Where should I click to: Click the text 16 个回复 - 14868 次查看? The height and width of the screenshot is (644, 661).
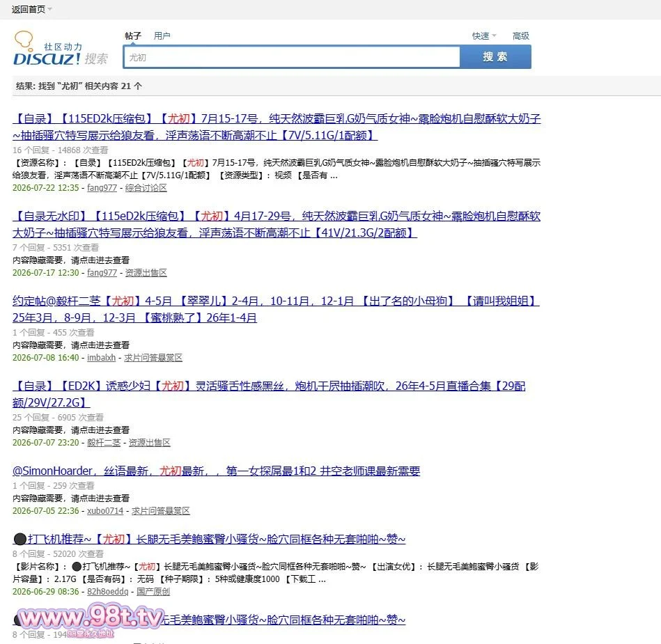coord(61,150)
